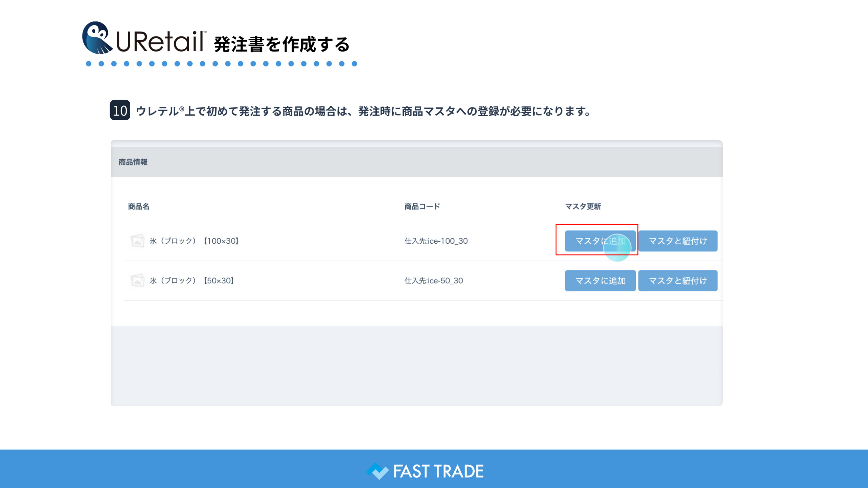Viewport: 868px width, 488px height.
Task: Click image placeholder icon for 氷 50×30
Action: (x=138, y=281)
